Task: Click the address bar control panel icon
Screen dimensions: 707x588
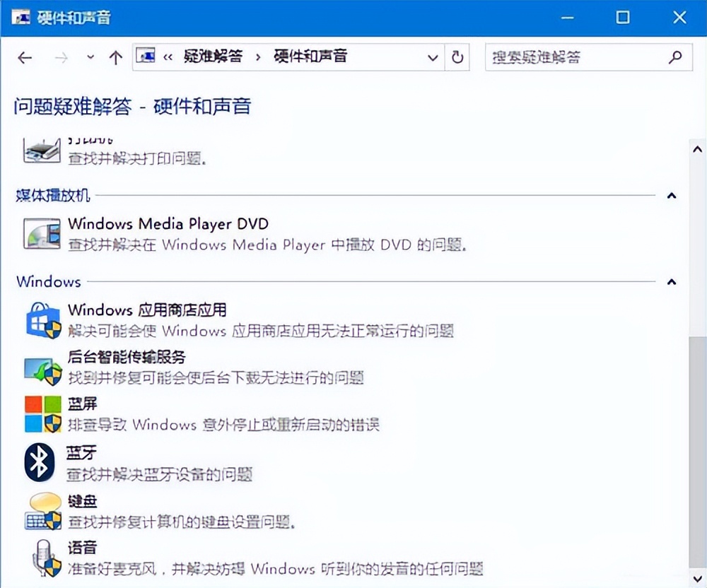Action: [146, 56]
